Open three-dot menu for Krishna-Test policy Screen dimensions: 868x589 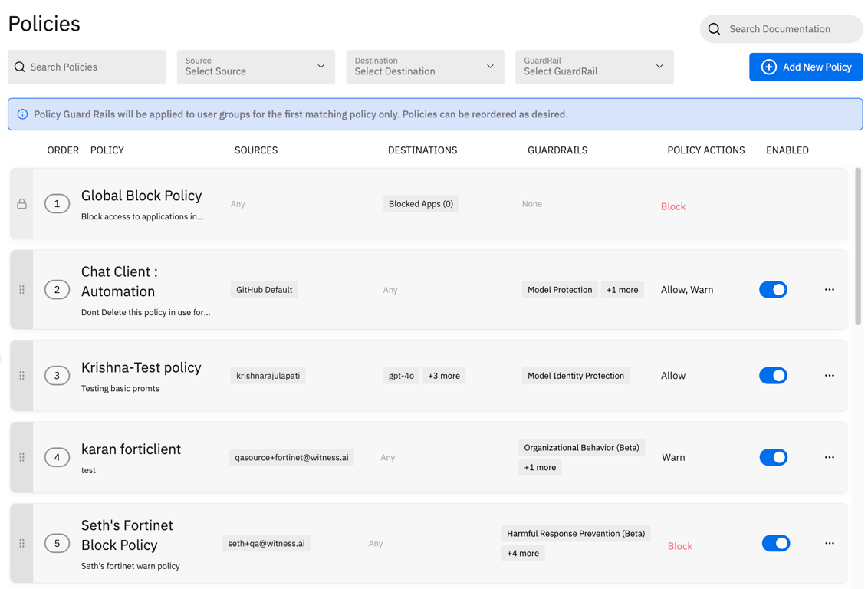click(829, 376)
